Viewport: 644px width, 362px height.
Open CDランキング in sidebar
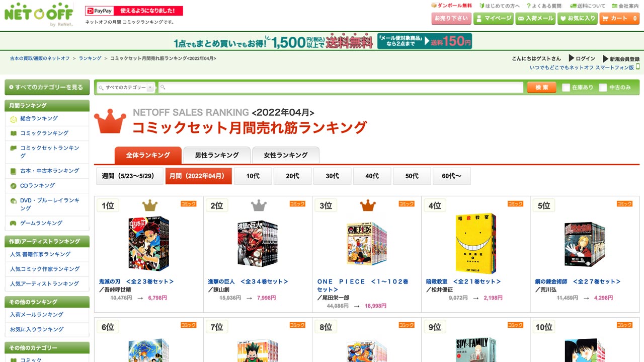point(37,185)
